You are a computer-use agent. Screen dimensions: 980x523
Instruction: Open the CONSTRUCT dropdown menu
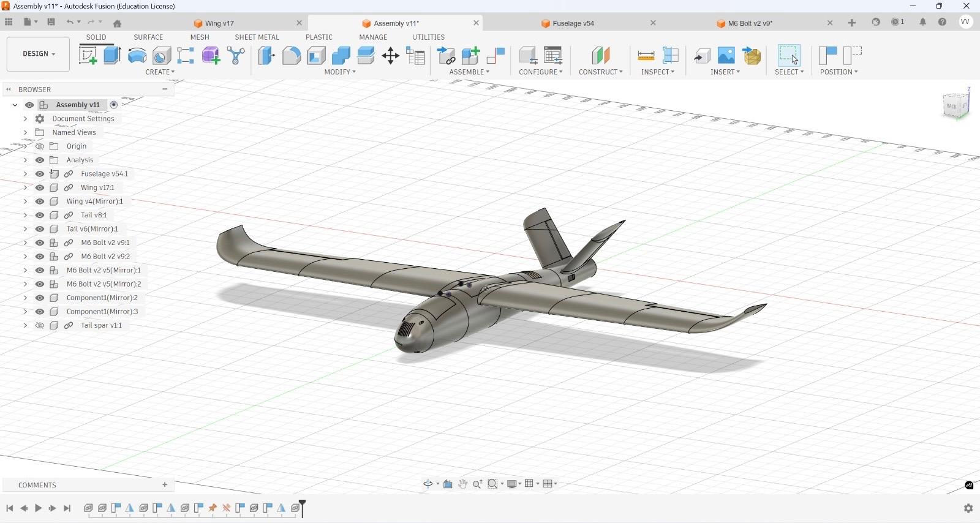point(600,72)
